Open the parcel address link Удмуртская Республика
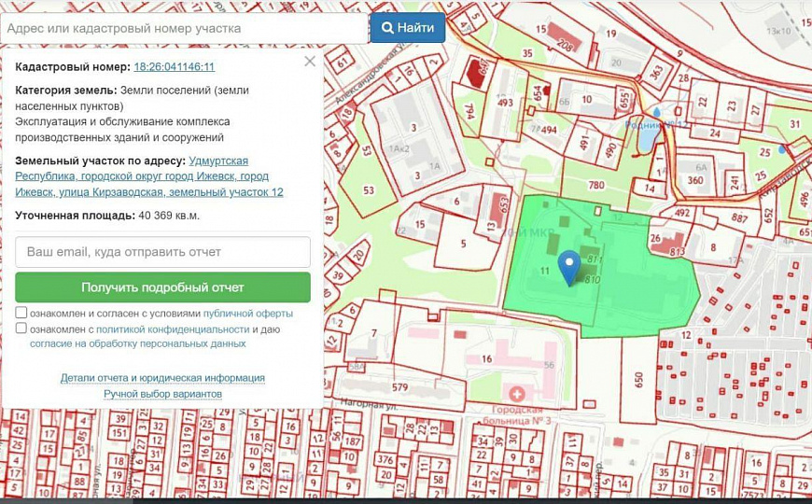Image resolution: width=812 pixels, height=504 pixels. [149, 176]
